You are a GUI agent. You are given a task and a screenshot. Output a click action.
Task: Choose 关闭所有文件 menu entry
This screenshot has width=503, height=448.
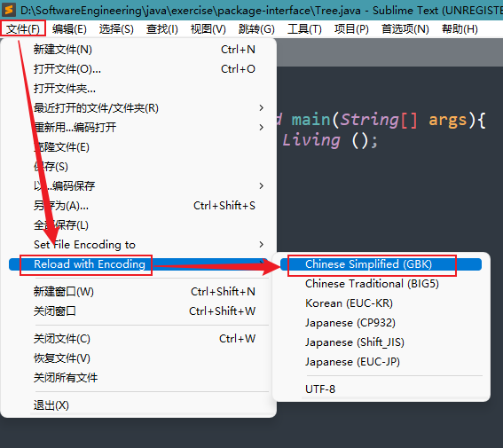click(138, 378)
